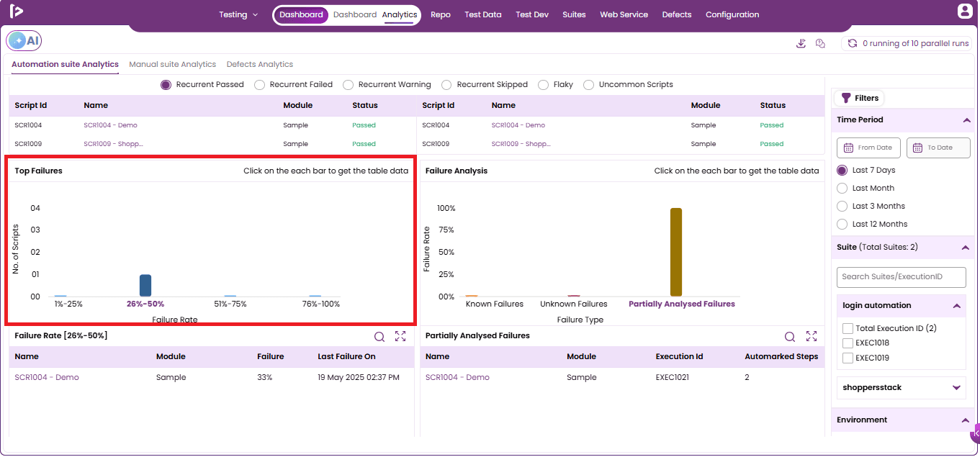Viewport: 980px width, 457px height.
Task: Open the Web Service menu
Action: pyautogui.click(x=624, y=14)
